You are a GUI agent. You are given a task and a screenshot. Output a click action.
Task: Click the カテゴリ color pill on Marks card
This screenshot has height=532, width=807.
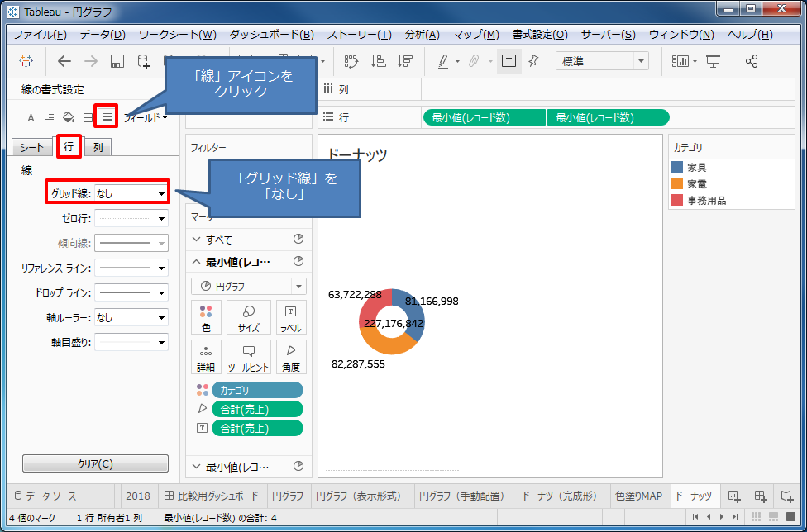257,389
